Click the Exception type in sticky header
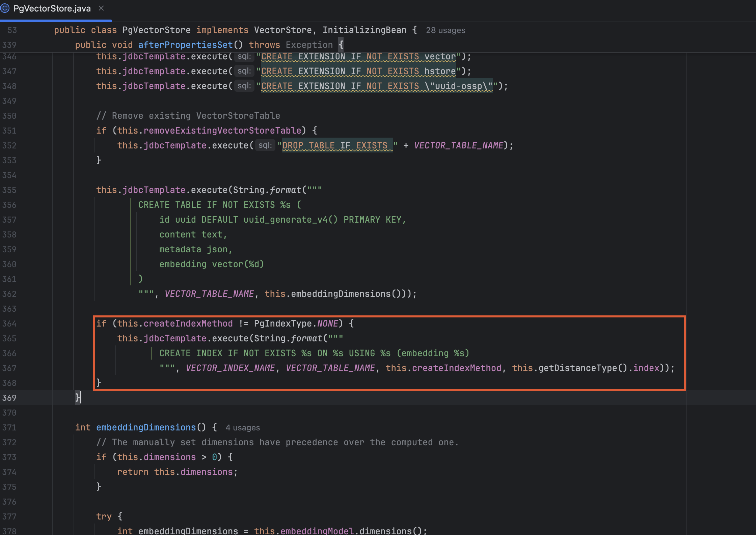Image resolution: width=756 pixels, height=535 pixels. (x=309, y=45)
